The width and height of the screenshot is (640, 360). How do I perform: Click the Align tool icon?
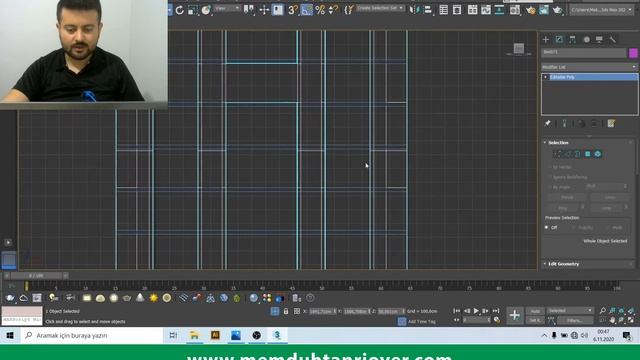click(x=428, y=10)
